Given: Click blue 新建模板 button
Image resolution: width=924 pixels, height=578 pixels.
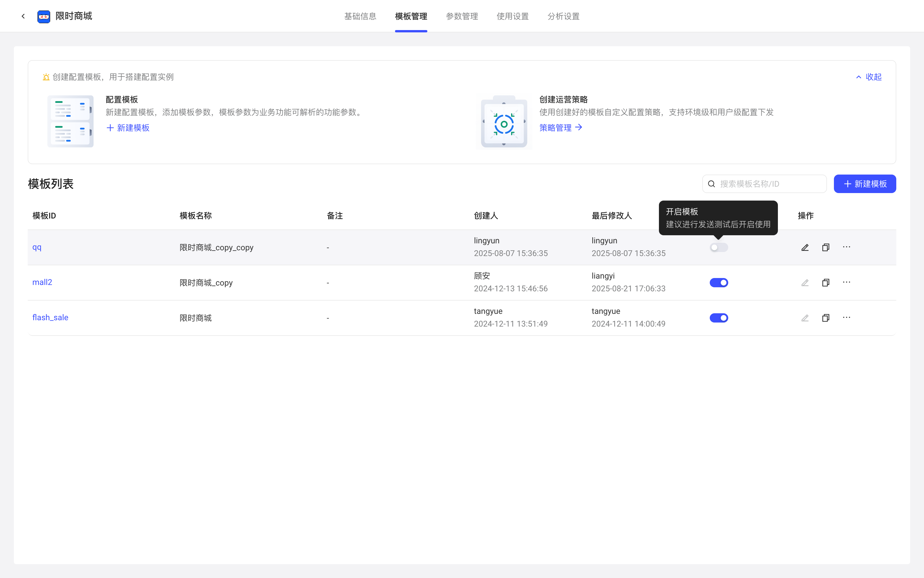Looking at the screenshot, I should [x=865, y=184].
